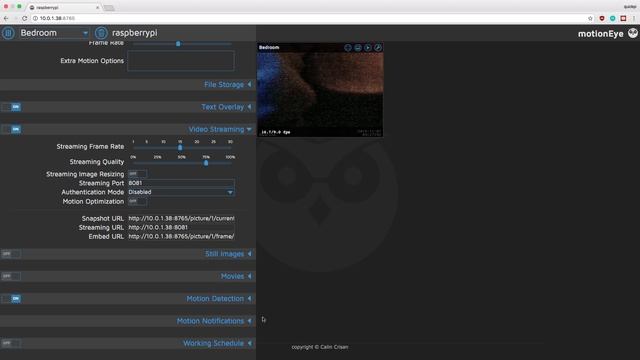640x360 pixels.
Task: Click the red square extension icon
Action: point(623,18)
